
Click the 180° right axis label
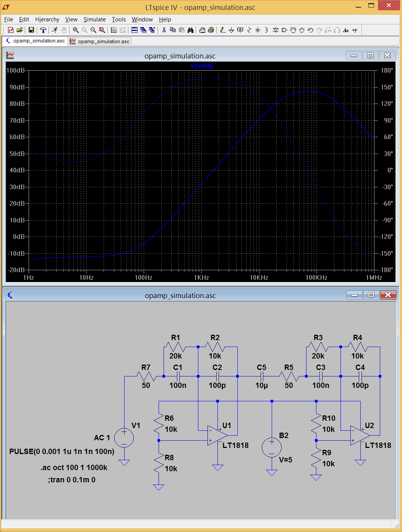coord(387,71)
